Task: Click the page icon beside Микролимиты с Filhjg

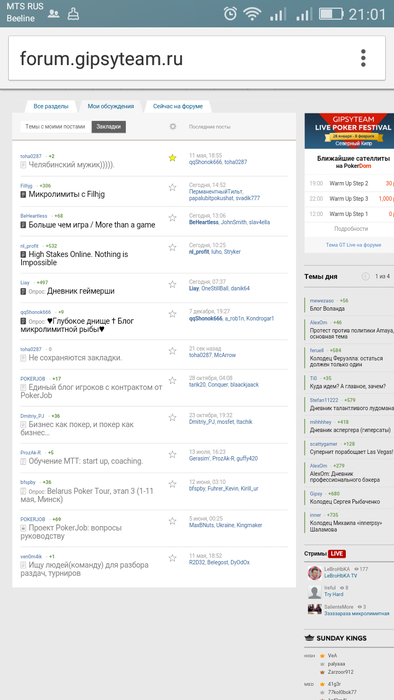Action: pyautogui.click(x=23, y=195)
